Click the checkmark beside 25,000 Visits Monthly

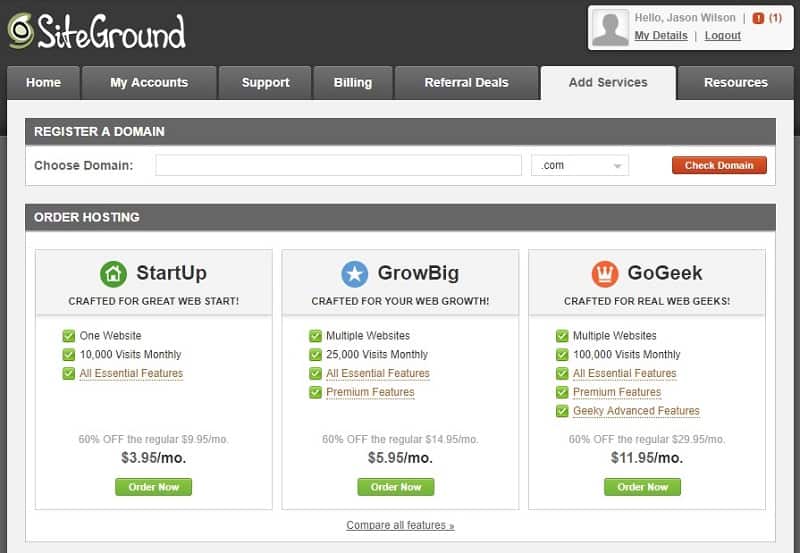click(x=315, y=355)
